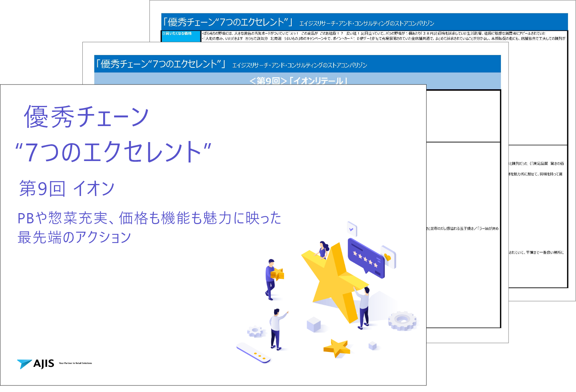Click the line 最先端のアクション

point(74,237)
